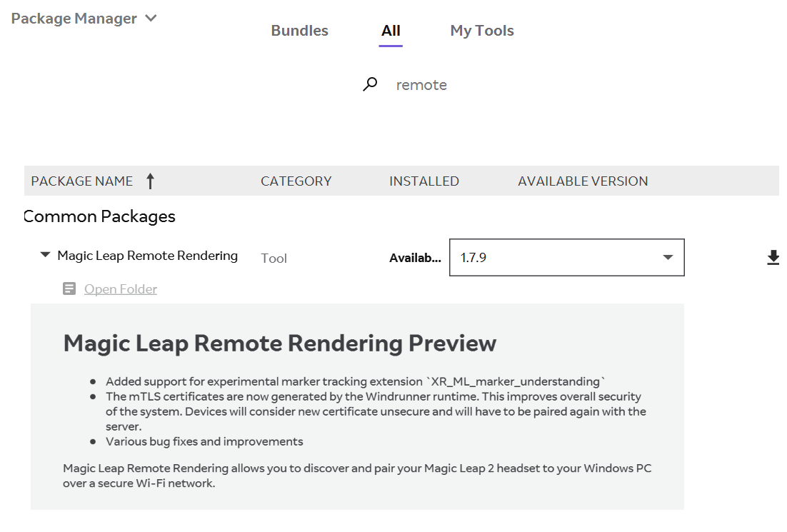Open the version dropdown showing 1.7.9
Image resolution: width=787 pixels, height=532 pixels.
(667, 257)
